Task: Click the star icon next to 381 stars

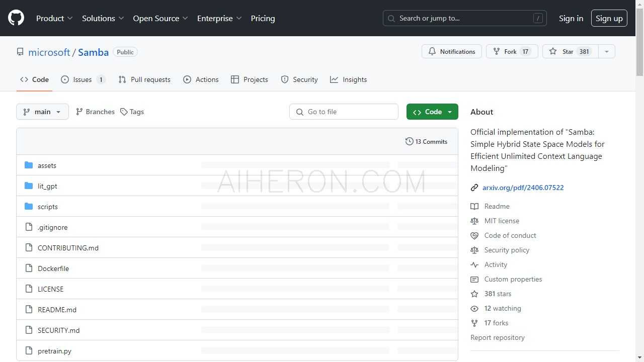Action: [474, 294]
